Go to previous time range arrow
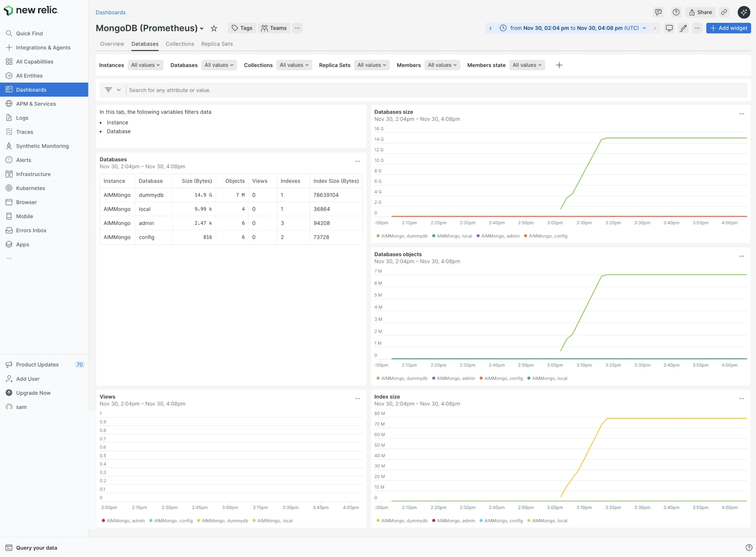Screen dimensions: 756x557 pyautogui.click(x=491, y=28)
